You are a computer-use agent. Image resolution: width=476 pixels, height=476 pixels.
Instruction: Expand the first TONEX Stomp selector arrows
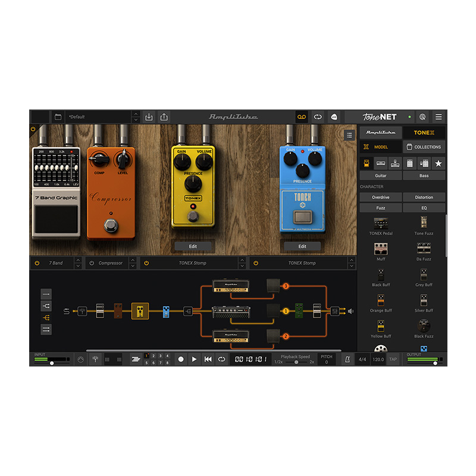pyautogui.click(x=242, y=263)
